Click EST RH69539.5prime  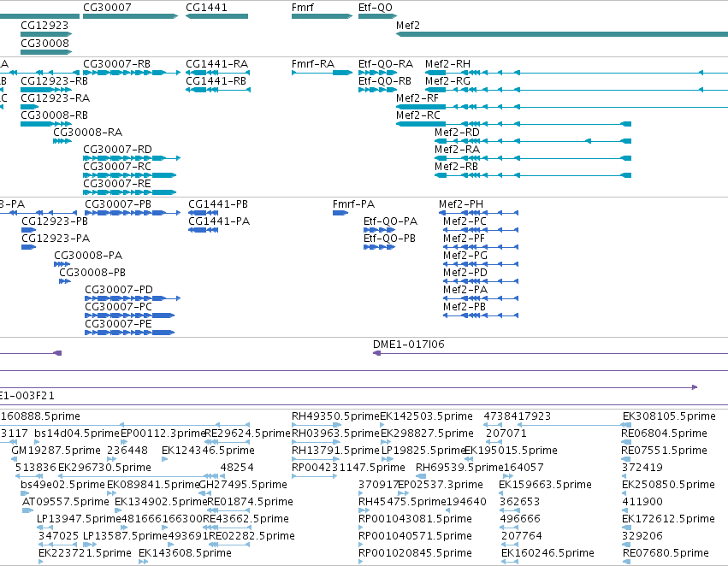459,468
